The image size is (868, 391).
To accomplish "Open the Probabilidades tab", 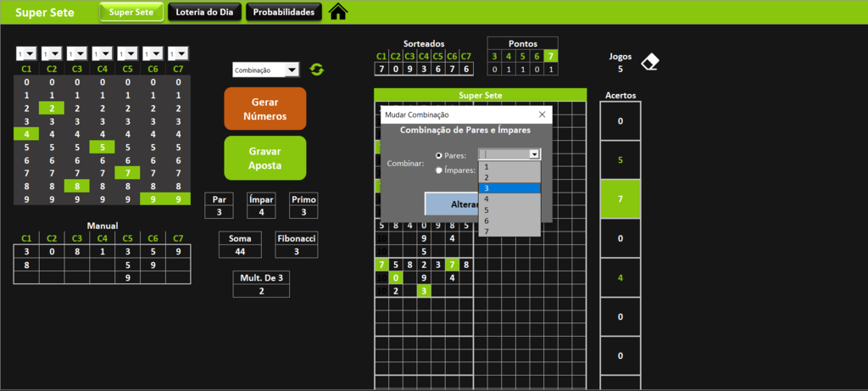I will click(x=284, y=12).
